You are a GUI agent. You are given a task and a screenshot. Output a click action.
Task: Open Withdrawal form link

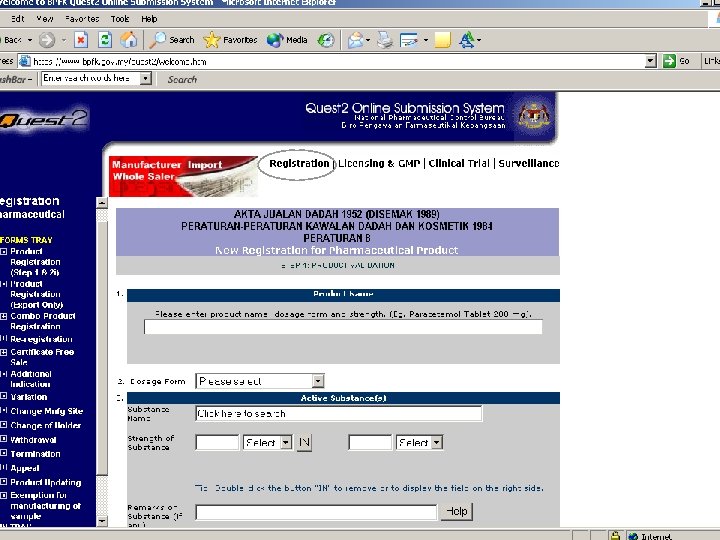[x=33, y=440]
